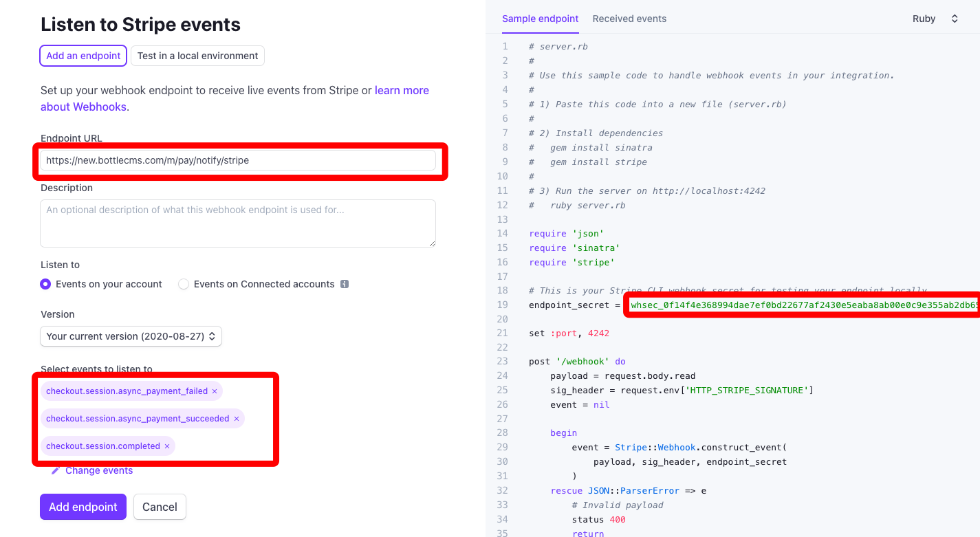Click the checkout.session.completed event chip
This screenshot has height=537, width=980.
[108, 446]
